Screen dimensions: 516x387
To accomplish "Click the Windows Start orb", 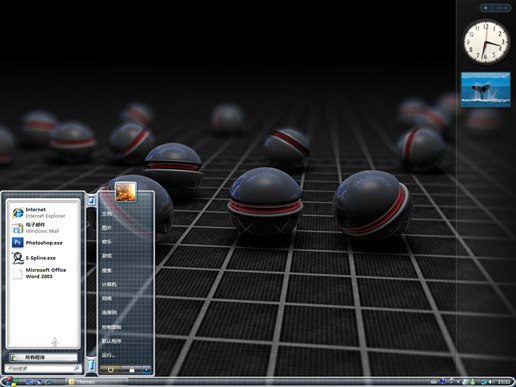I will (10, 382).
